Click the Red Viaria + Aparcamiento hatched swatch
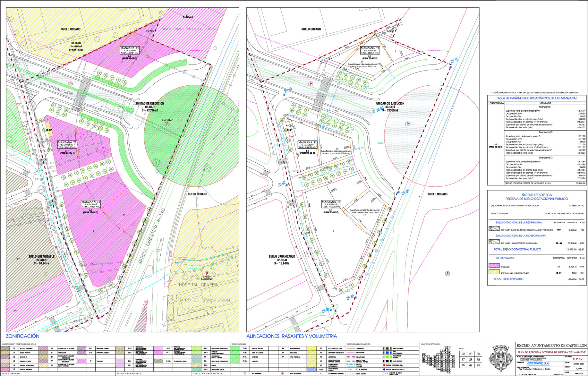The width and height of the screenshot is (588, 376). tap(494, 242)
